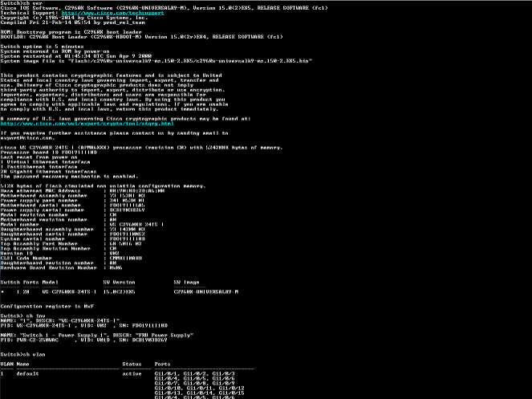The image size is (532, 399).
Task: Click the 'This product contains cryptographic features' line
Action: coord(111,75)
